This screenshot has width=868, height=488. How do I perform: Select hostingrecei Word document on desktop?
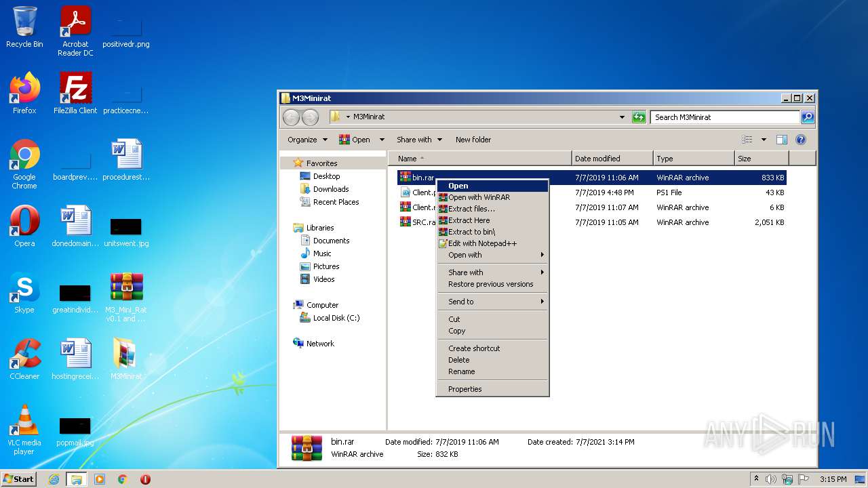click(x=75, y=359)
